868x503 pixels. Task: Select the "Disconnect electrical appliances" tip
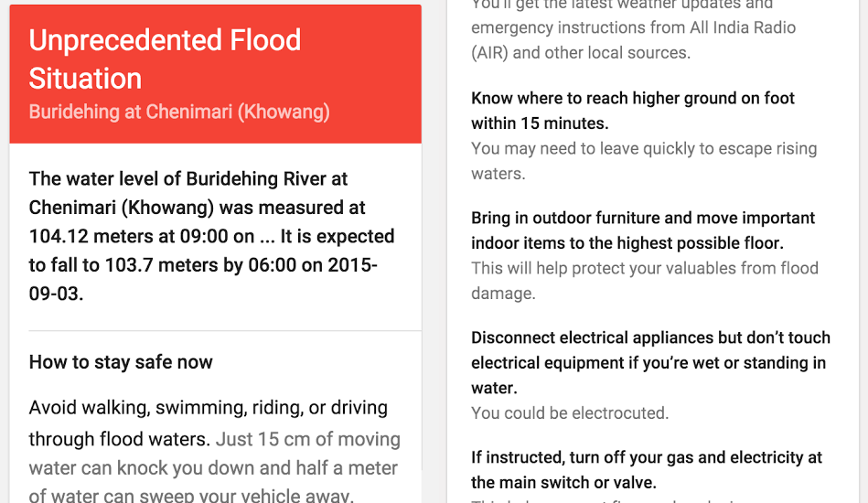point(650,338)
